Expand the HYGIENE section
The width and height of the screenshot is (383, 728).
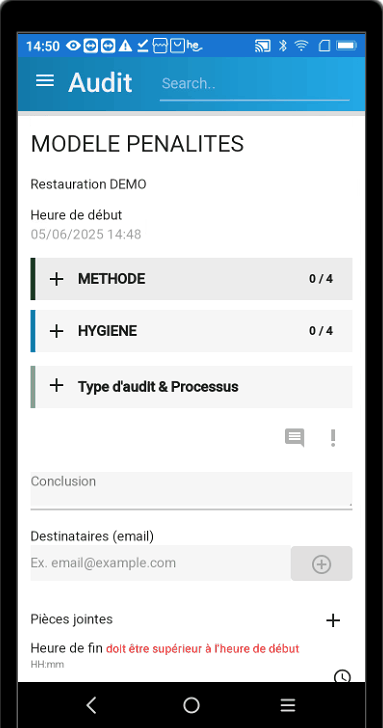191,331
